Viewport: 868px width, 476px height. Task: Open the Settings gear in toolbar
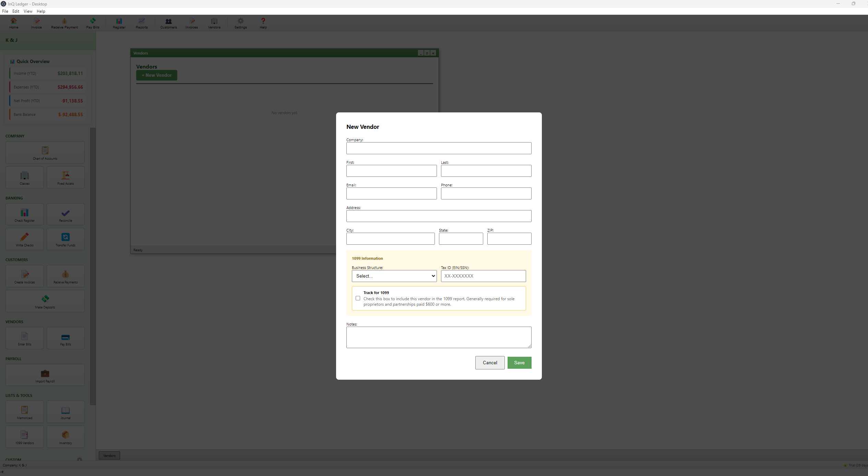(x=241, y=23)
